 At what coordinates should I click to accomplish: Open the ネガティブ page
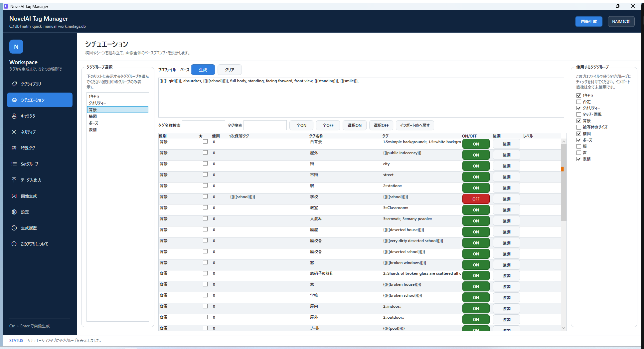[40, 132]
